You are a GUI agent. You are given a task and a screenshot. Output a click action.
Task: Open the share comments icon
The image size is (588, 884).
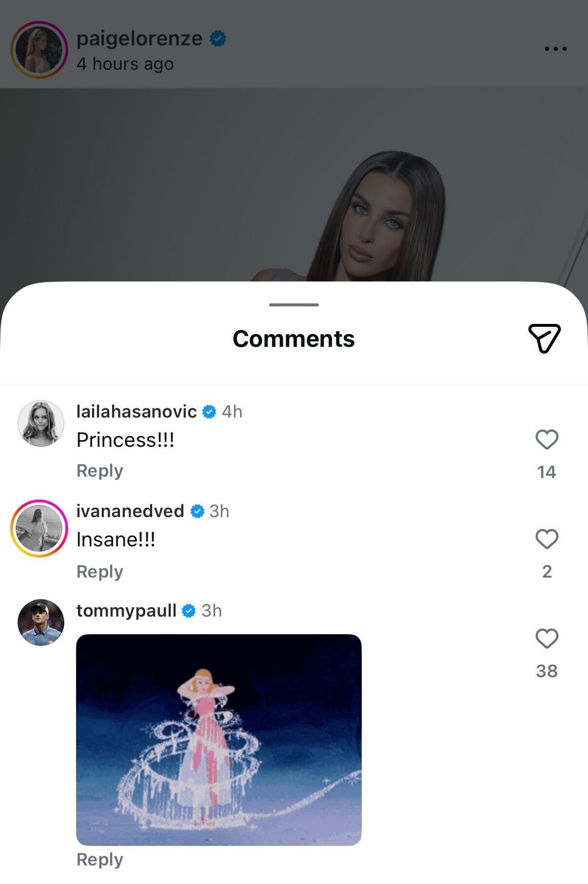[x=545, y=338]
